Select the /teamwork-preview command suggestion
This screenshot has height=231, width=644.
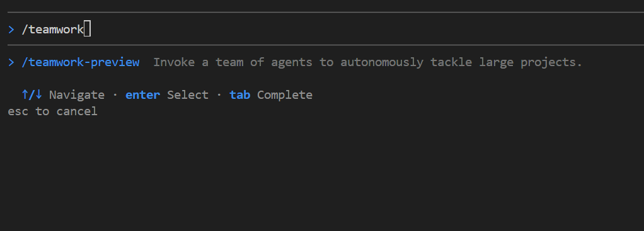[x=81, y=62]
